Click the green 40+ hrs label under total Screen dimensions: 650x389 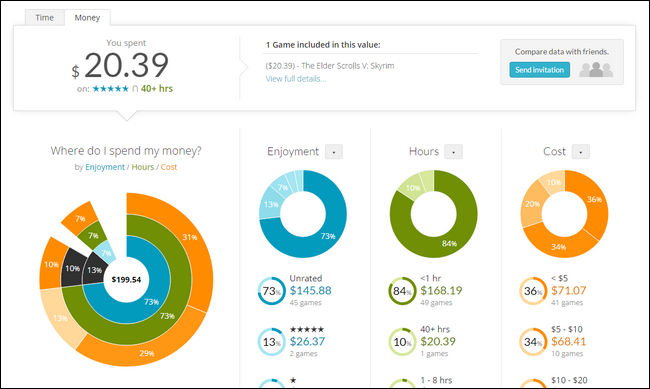pos(157,89)
